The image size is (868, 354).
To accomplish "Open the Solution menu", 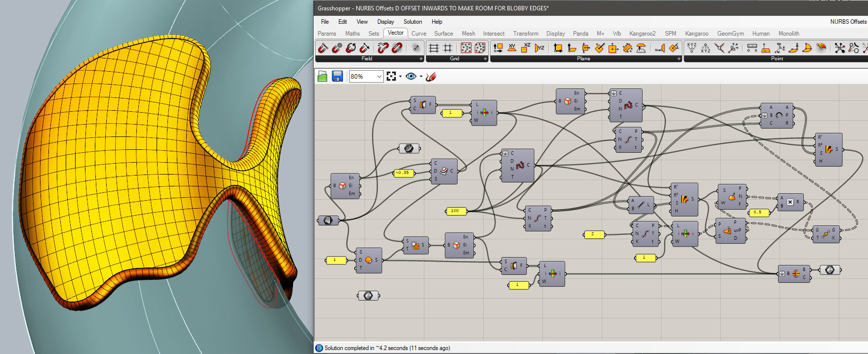I will tap(413, 22).
